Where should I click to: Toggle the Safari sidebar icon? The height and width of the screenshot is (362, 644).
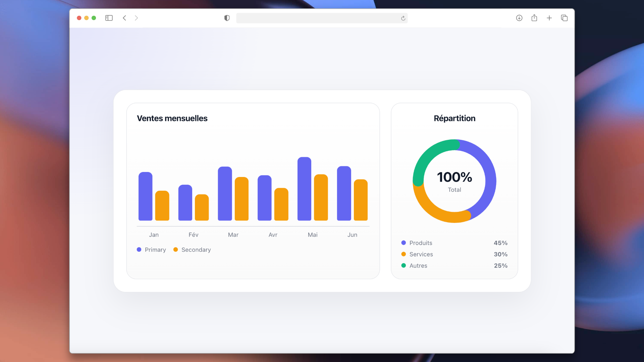coord(109,18)
